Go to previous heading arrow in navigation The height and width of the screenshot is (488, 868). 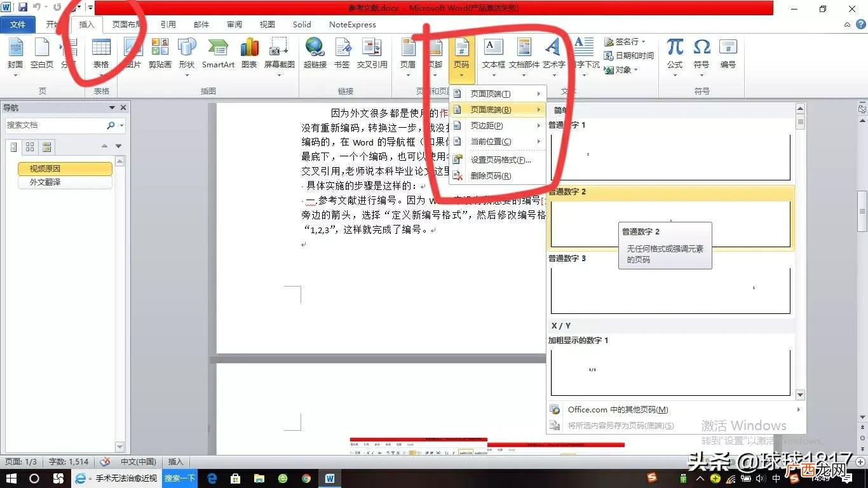(105, 146)
